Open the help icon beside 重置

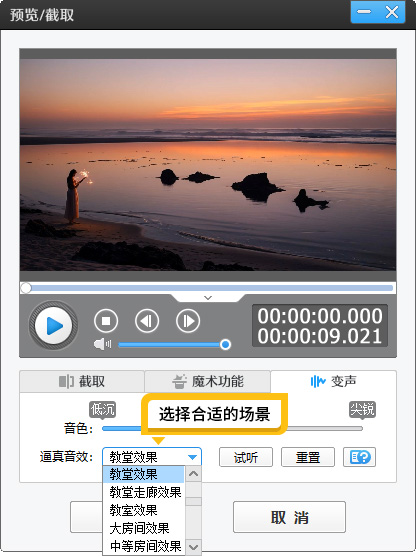pyautogui.click(x=359, y=457)
